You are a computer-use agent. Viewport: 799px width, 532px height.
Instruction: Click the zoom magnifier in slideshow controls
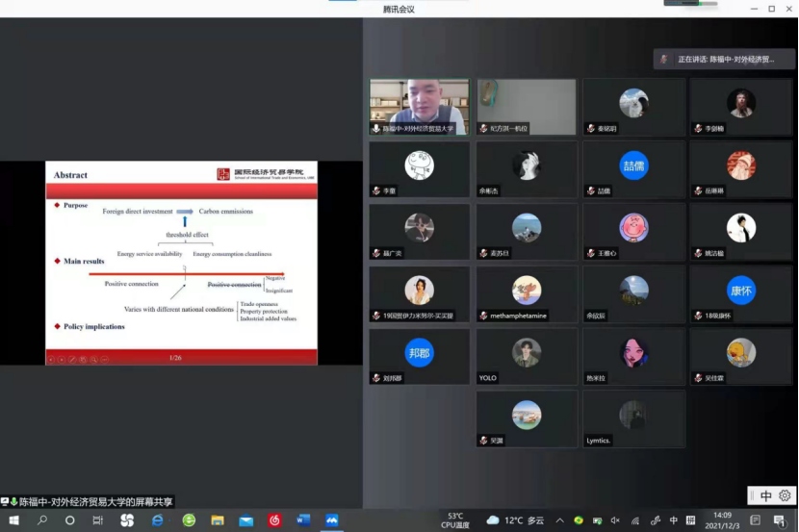(93, 359)
